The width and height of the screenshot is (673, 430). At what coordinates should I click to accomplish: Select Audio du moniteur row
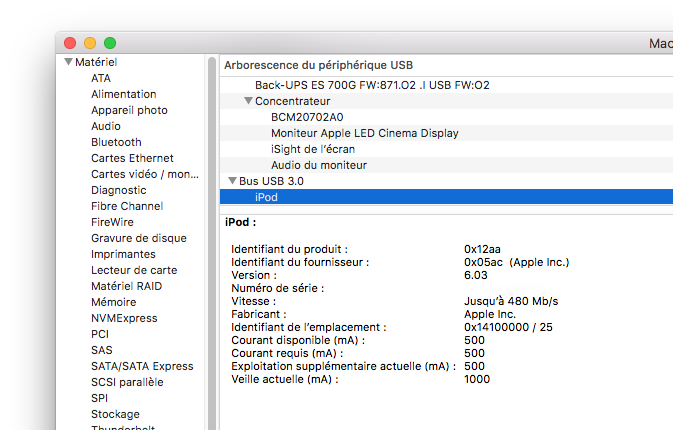pyautogui.click(x=446, y=165)
